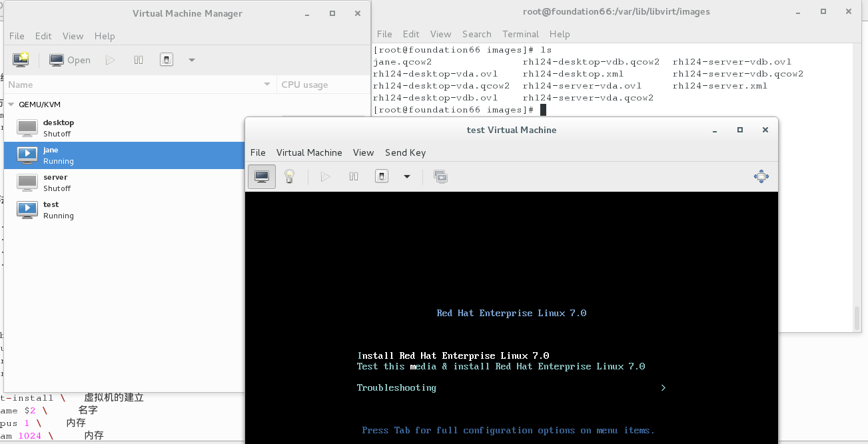Open the shutdown options dropdown in the Manager toolbar

click(192, 60)
